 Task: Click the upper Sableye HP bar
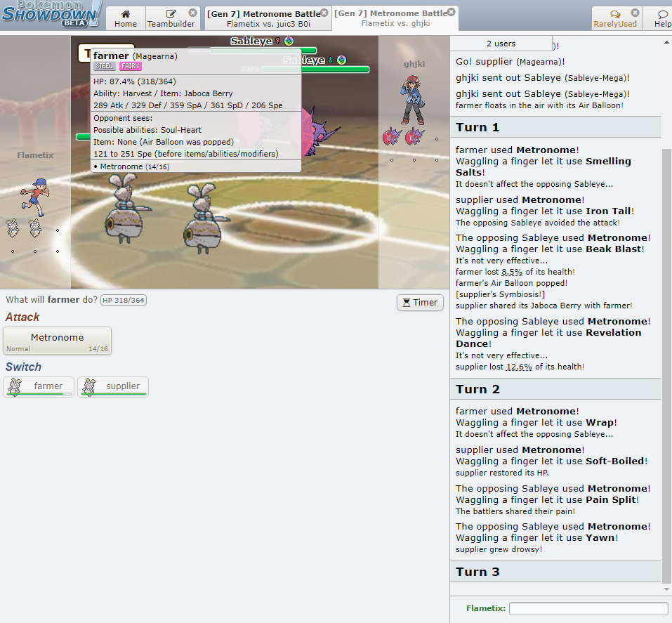pos(263,51)
